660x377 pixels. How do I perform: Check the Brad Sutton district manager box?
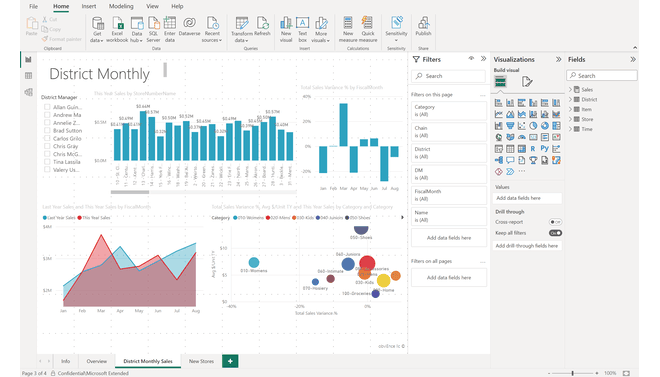point(47,130)
